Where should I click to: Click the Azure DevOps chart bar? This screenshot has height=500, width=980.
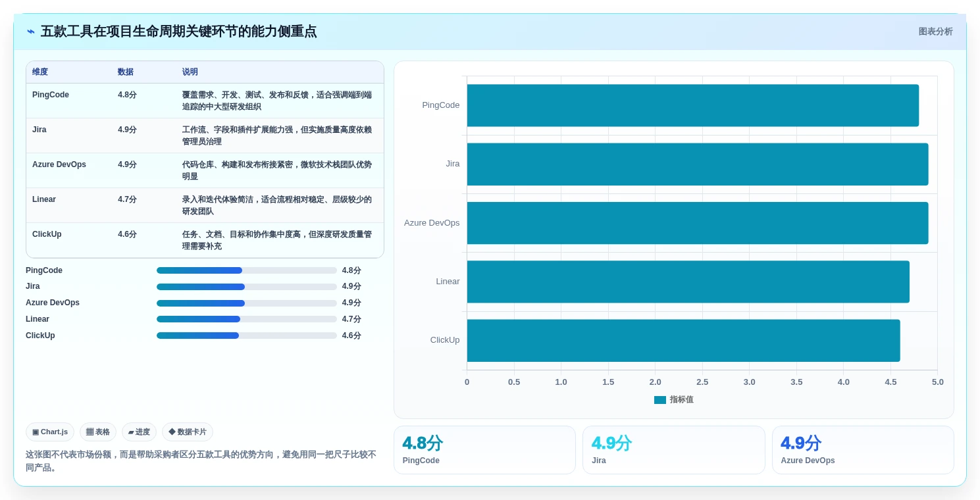point(698,223)
